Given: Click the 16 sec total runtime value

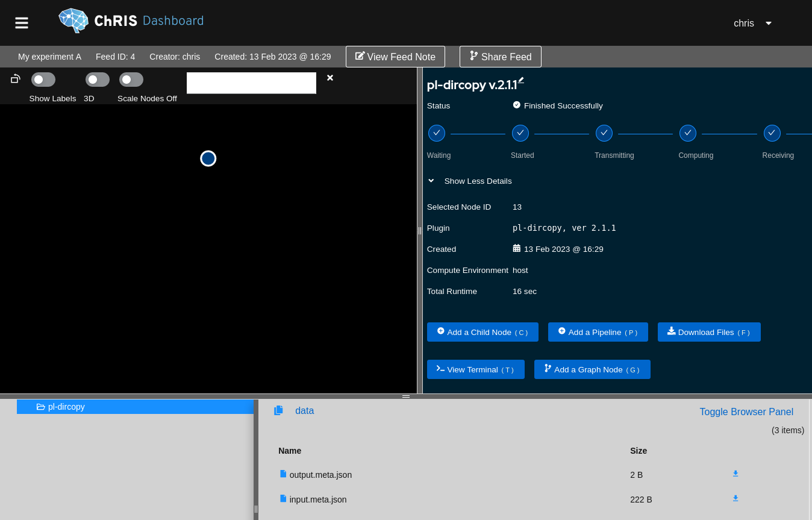Looking at the screenshot, I should [x=525, y=291].
